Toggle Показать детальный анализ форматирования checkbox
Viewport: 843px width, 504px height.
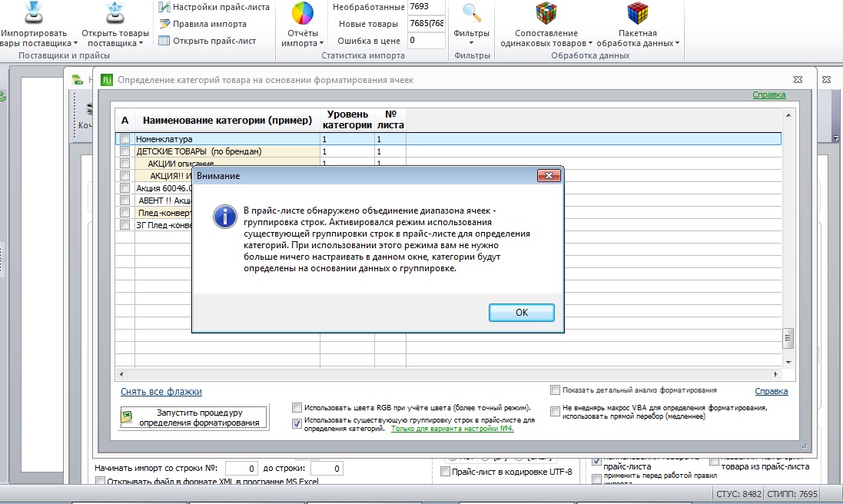pos(555,390)
